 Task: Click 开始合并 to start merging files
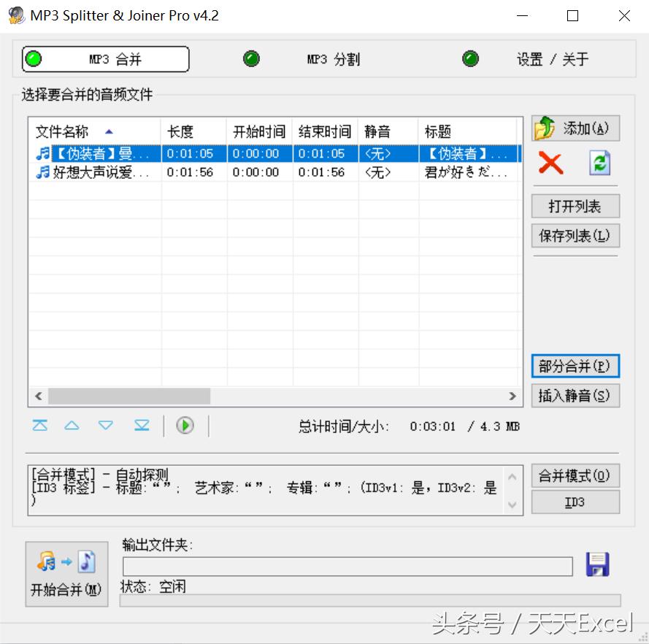tap(66, 574)
